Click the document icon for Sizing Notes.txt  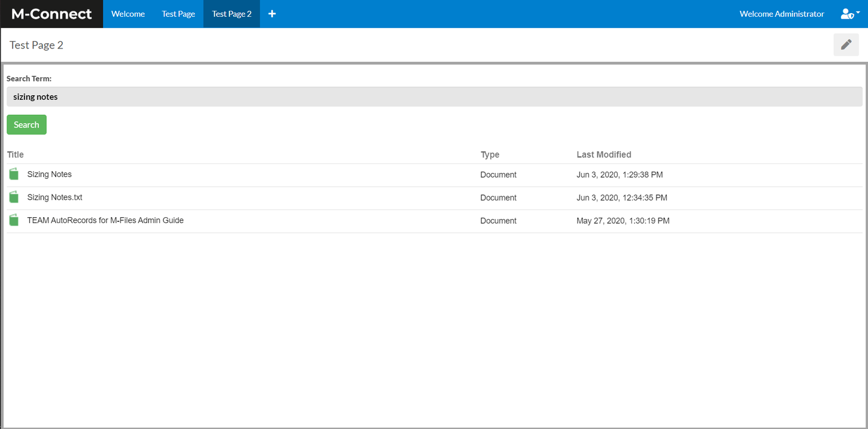[x=14, y=197]
